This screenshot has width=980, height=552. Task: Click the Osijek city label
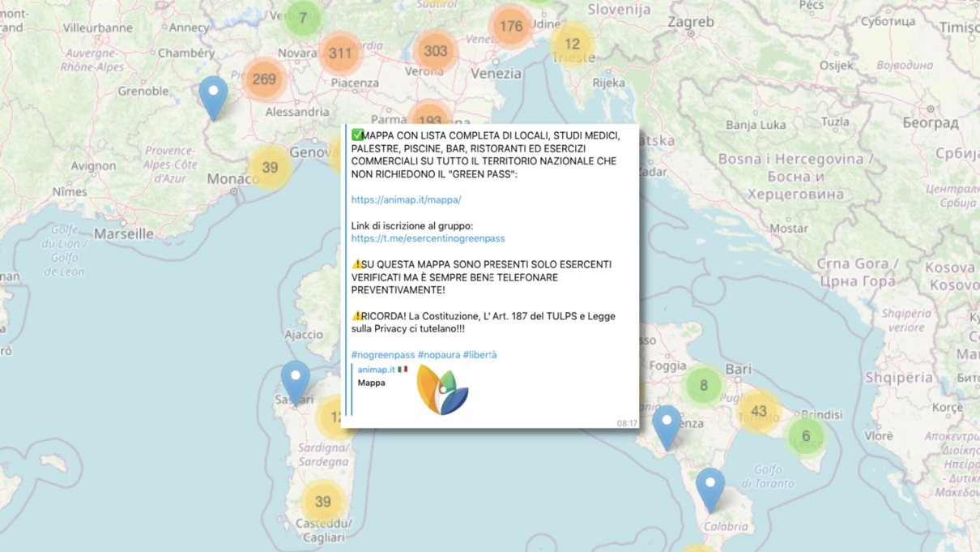coord(837,65)
